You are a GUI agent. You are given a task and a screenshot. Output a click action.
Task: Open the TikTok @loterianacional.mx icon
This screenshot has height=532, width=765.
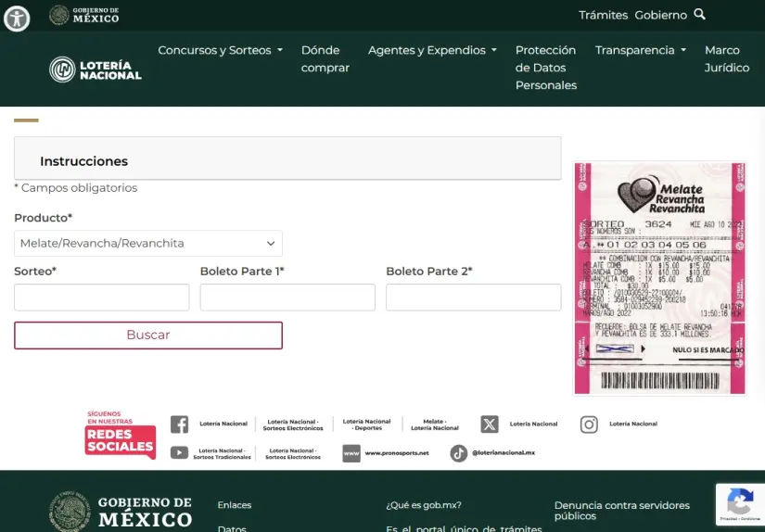coord(459,453)
